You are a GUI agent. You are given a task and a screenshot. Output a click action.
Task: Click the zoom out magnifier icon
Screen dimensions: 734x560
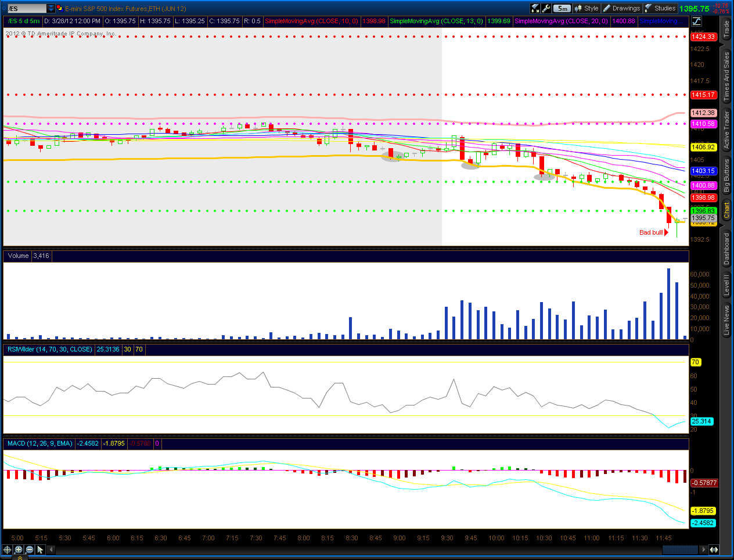point(30,550)
